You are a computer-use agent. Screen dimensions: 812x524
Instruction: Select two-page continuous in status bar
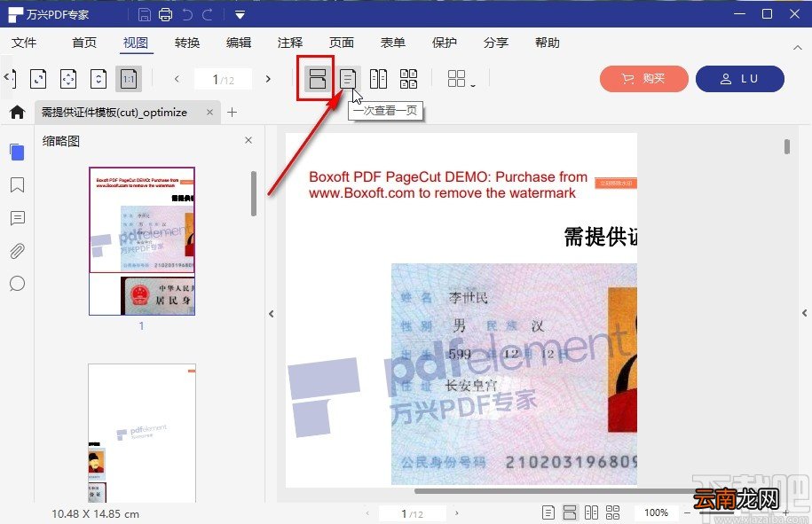pyautogui.click(x=612, y=512)
